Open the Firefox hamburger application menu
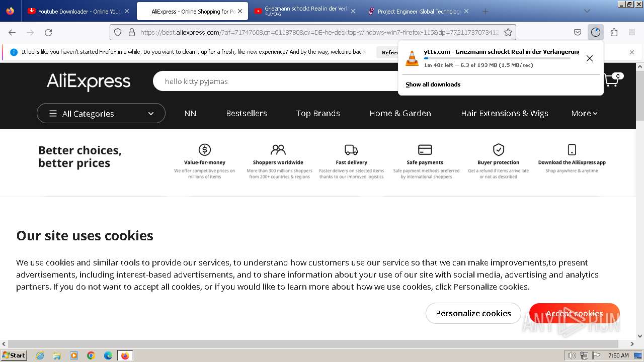The height and width of the screenshot is (362, 644). [632, 32]
